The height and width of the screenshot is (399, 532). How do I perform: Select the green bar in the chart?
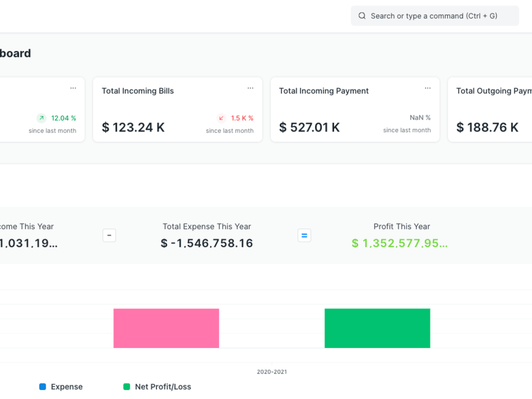tap(377, 328)
